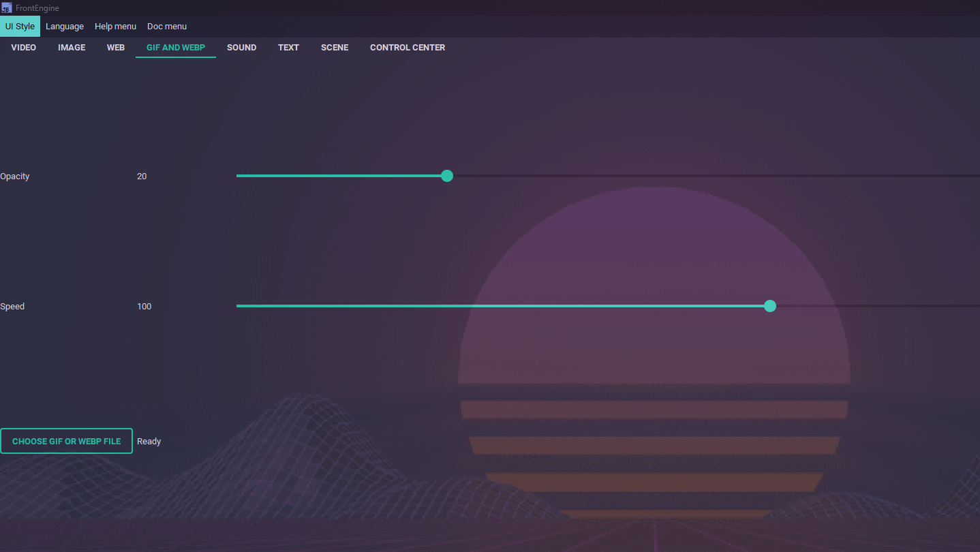Click the Speed value 100
The image size is (980, 552).
point(144,307)
